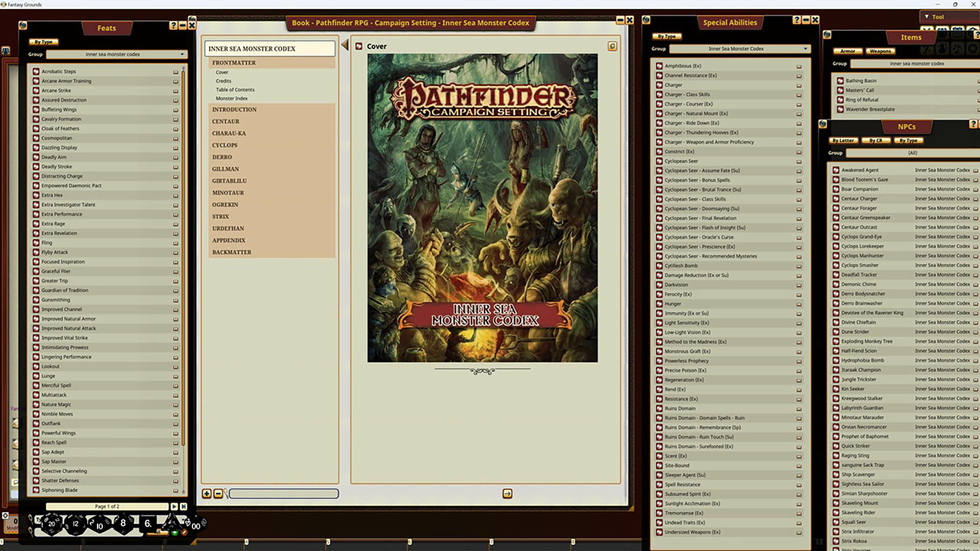The width and height of the screenshot is (980, 551).
Task: Select the CYCLOPS chapter in the book contents
Action: [224, 145]
